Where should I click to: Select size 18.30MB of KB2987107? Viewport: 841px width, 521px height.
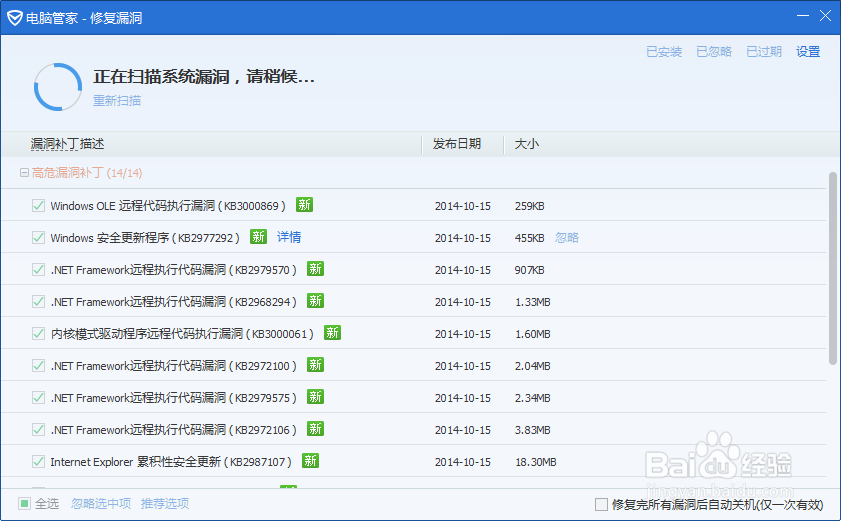pyautogui.click(x=536, y=462)
